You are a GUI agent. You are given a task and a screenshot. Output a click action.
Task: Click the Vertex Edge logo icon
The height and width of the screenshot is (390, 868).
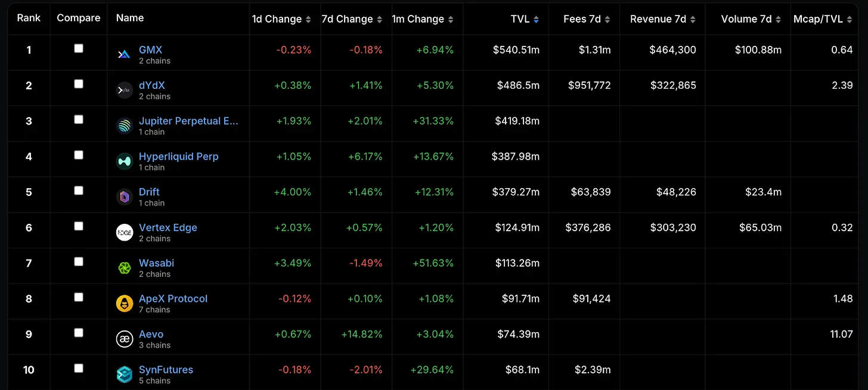tap(124, 232)
